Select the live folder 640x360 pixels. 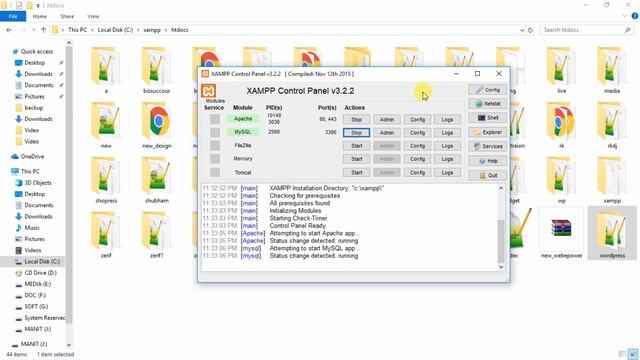pos(561,70)
